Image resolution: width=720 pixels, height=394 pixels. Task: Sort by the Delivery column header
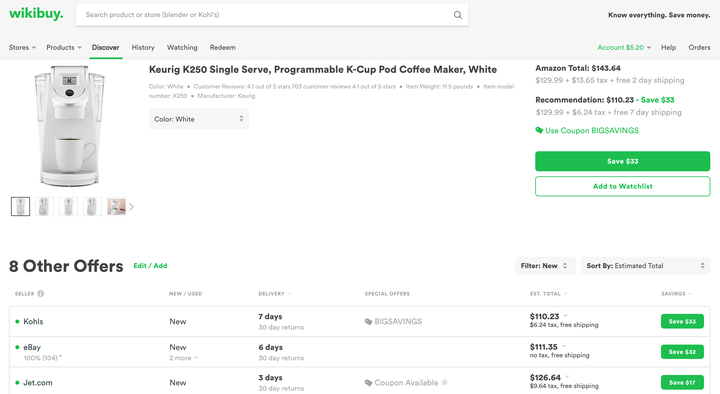click(x=275, y=293)
